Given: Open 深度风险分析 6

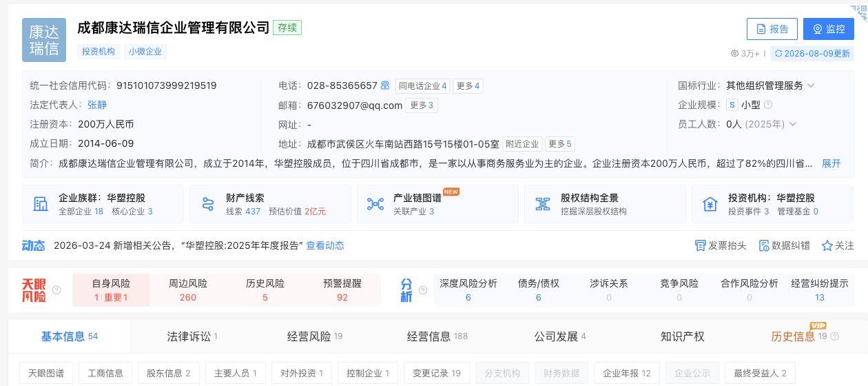Looking at the screenshot, I should 468,290.
